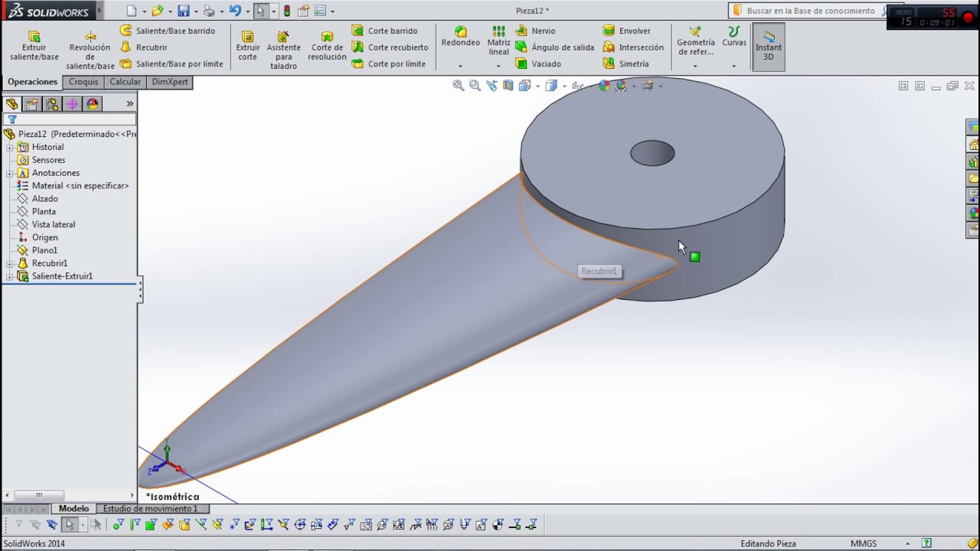Click Material <sin especificar> item
The width and height of the screenshot is (980, 551).
(80, 186)
